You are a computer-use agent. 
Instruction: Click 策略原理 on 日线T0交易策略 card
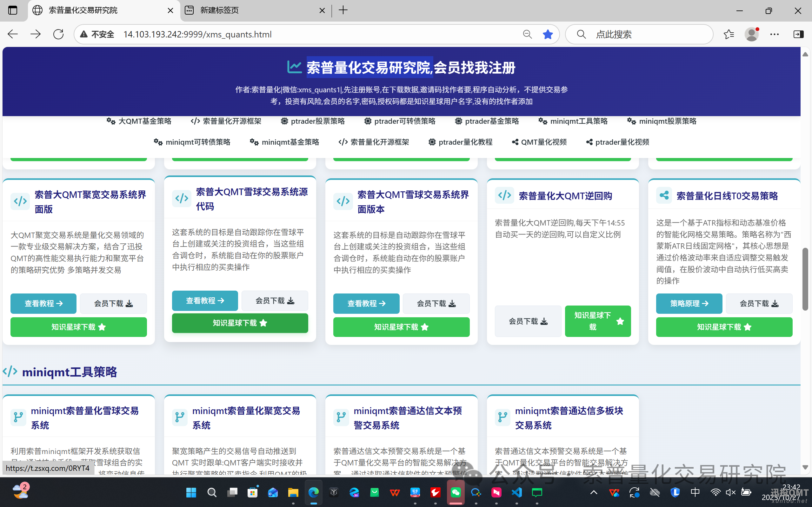(x=689, y=303)
